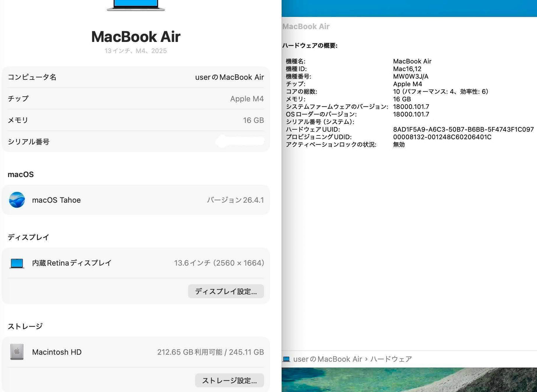Click the シリアル番号 label in About panel
The height and width of the screenshot is (392, 537).
coord(29,141)
